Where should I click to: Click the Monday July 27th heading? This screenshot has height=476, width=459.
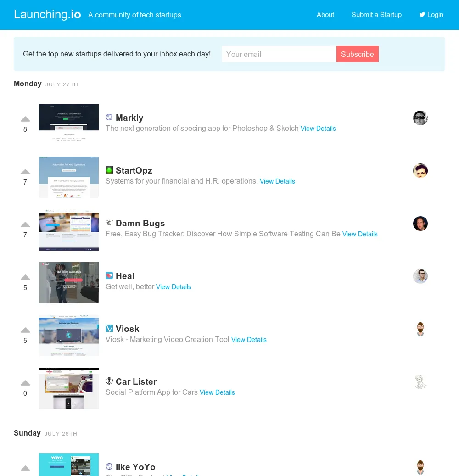point(46,84)
